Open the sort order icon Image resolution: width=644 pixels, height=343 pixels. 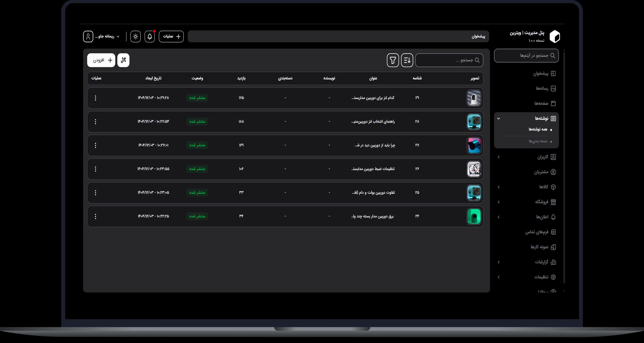pos(407,60)
